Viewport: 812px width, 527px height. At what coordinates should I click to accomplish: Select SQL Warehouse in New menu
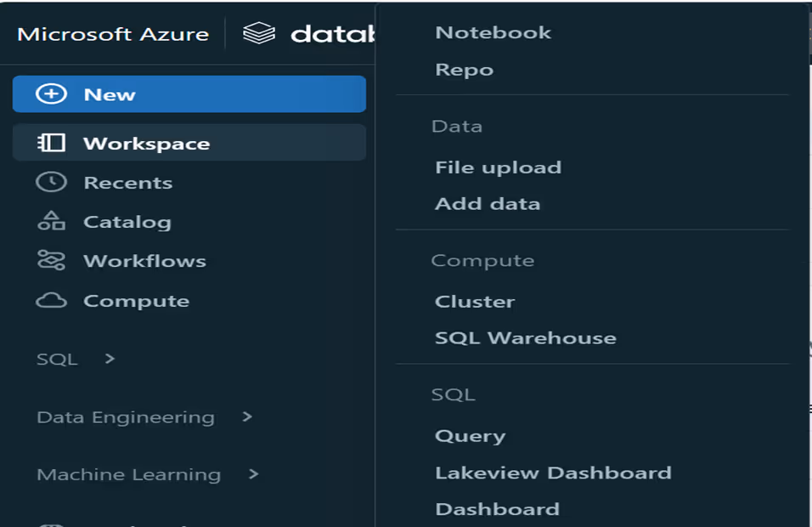[x=526, y=337]
